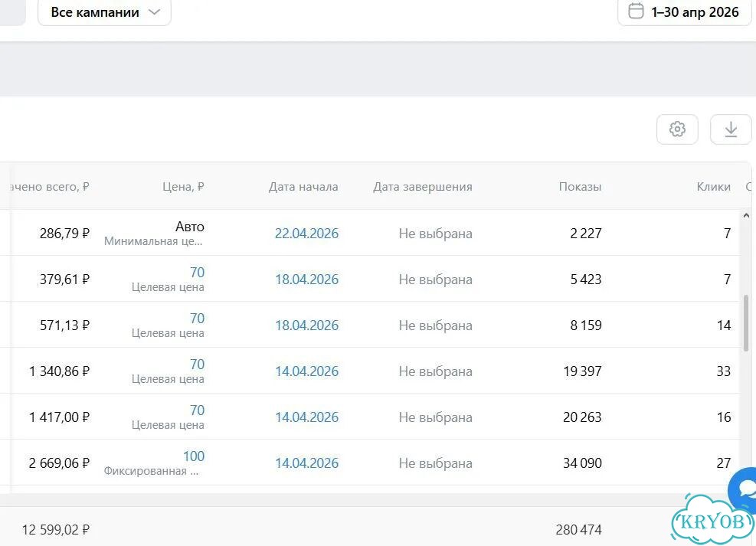Sort by Цена, ₽ column header

point(183,187)
